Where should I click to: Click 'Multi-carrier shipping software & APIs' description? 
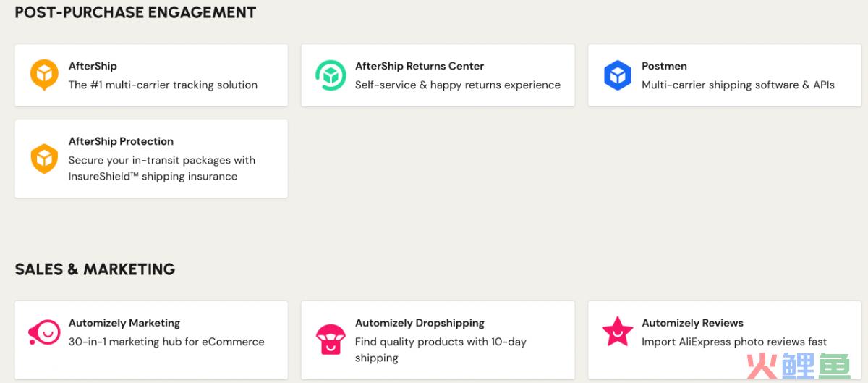coord(738,85)
